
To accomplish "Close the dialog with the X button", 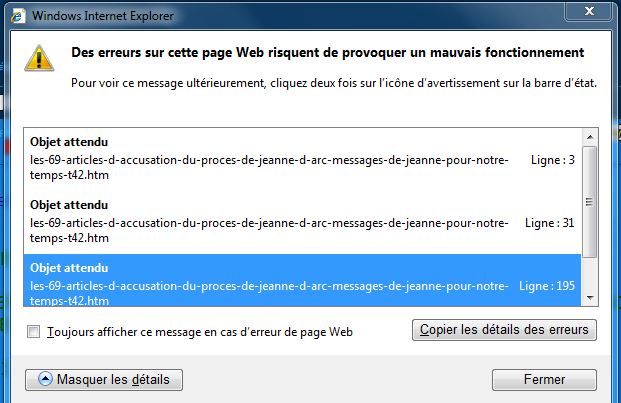I will point(589,11).
